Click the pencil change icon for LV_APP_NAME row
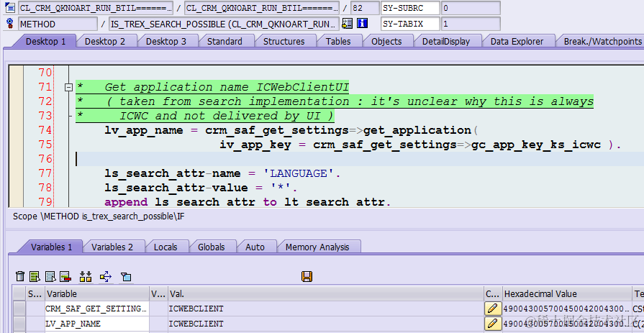The width and height of the screenshot is (644, 333). pyautogui.click(x=492, y=324)
